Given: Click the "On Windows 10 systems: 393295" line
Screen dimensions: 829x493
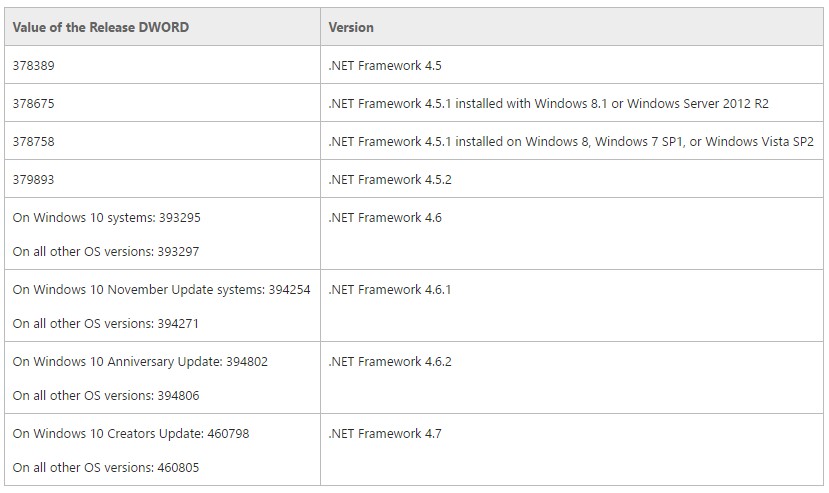Looking at the screenshot, I should click(106, 217).
